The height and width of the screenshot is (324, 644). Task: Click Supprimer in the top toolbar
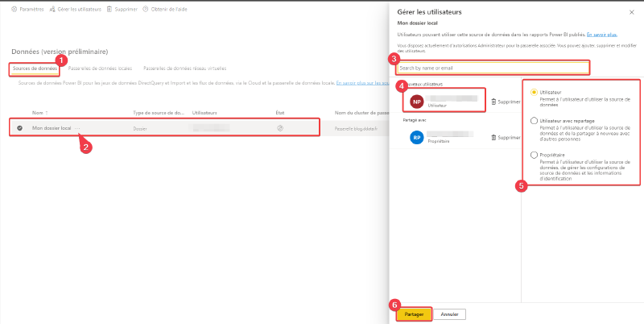pos(122,9)
